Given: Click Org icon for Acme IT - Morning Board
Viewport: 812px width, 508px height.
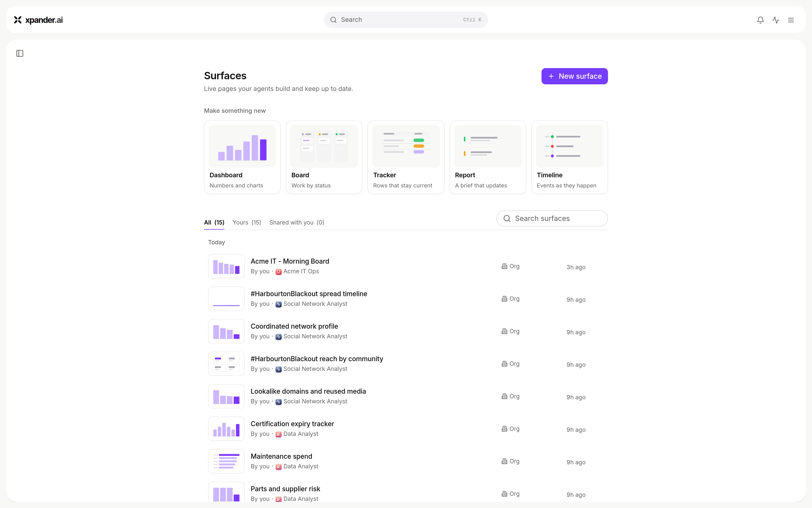Looking at the screenshot, I should tap(504, 266).
